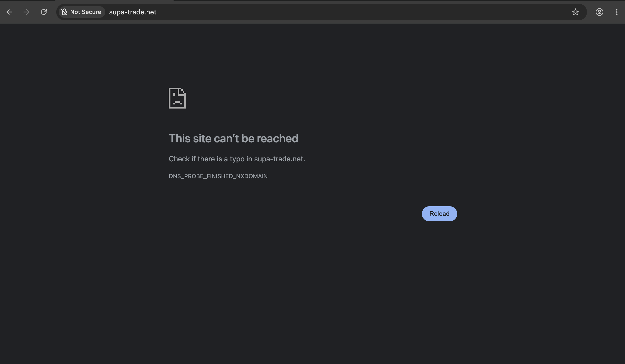625x364 pixels.
Task: Go back to the previous page
Action: [x=9, y=12]
